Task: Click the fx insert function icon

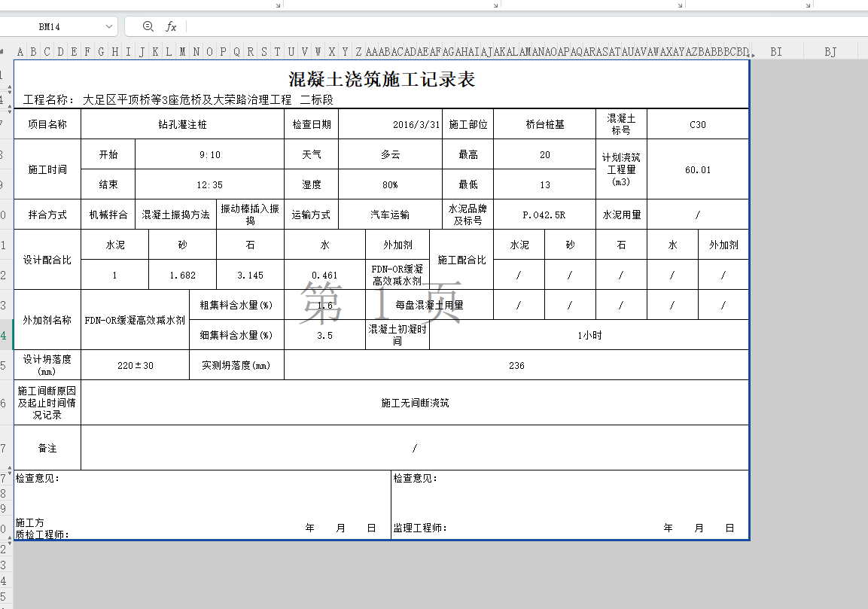Action: coord(171,26)
